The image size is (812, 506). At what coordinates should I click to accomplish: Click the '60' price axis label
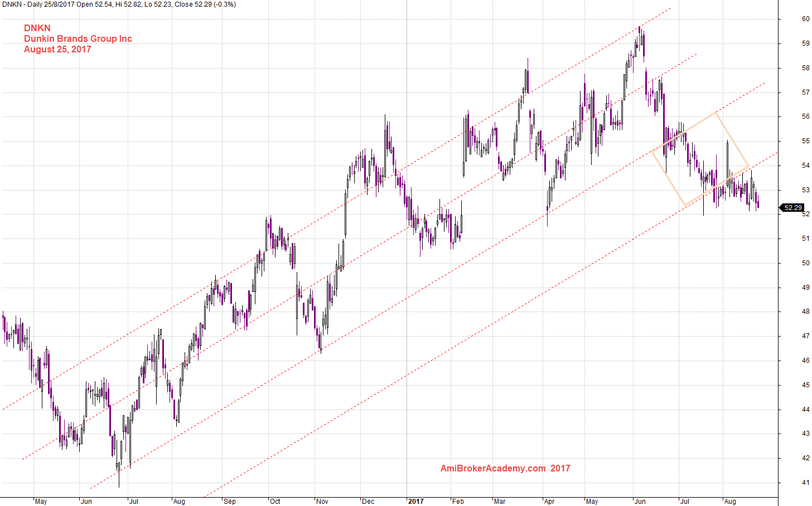805,19
